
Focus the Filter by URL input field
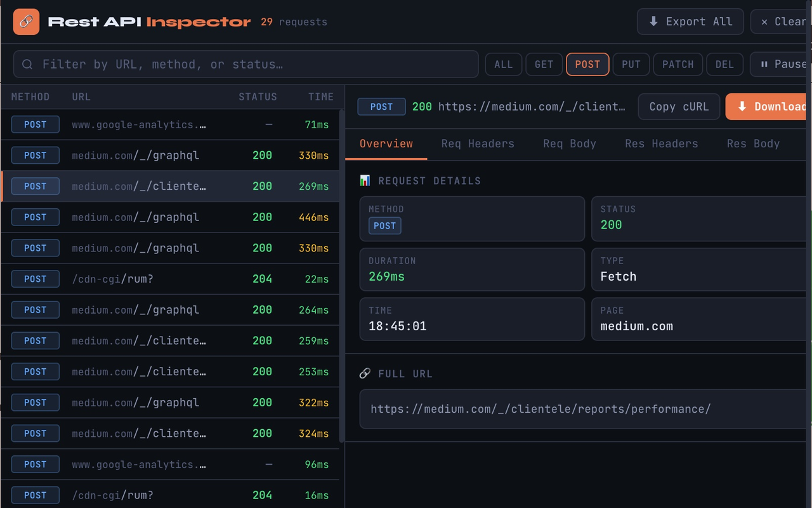click(x=254, y=64)
